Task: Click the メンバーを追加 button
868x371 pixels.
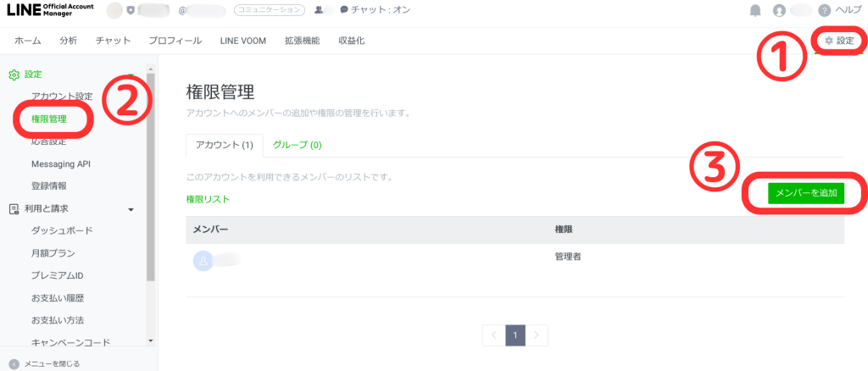Action: (806, 193)
